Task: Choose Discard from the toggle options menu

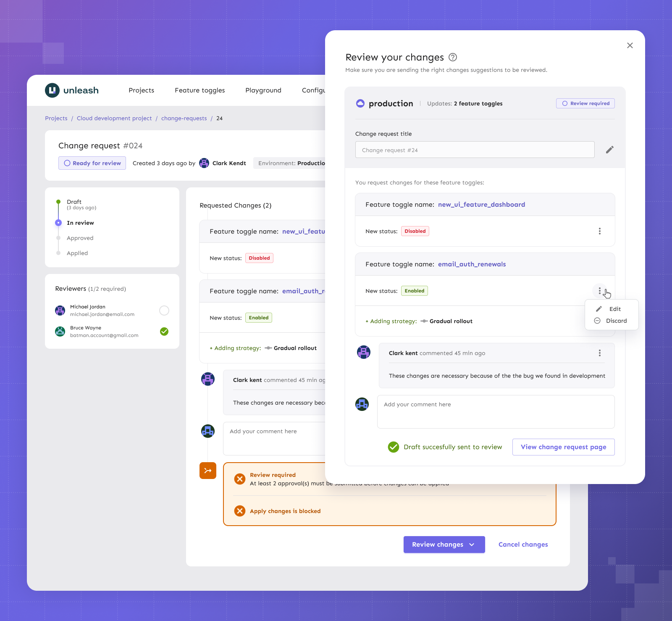Action: pyautogui.click(x=612, y=321)
